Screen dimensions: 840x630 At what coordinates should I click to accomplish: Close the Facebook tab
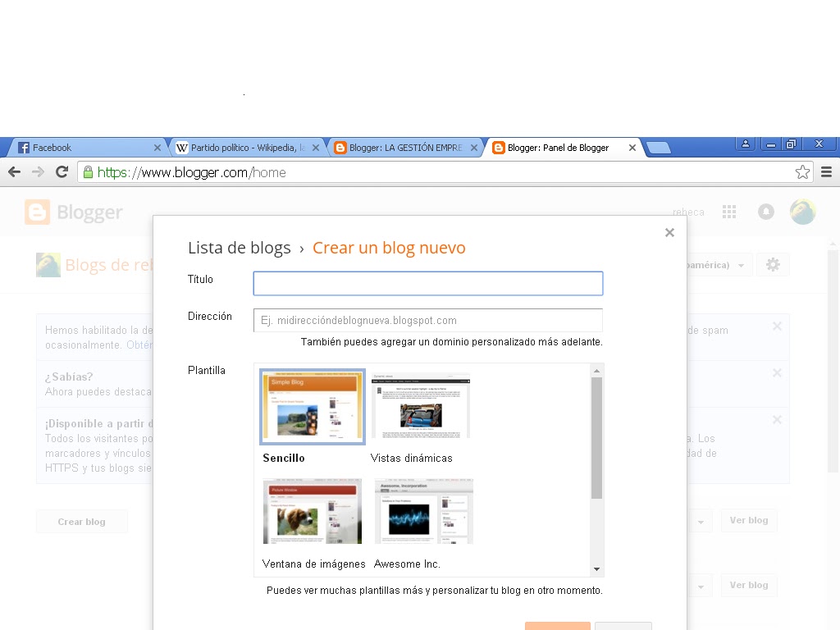click(157, 148)
